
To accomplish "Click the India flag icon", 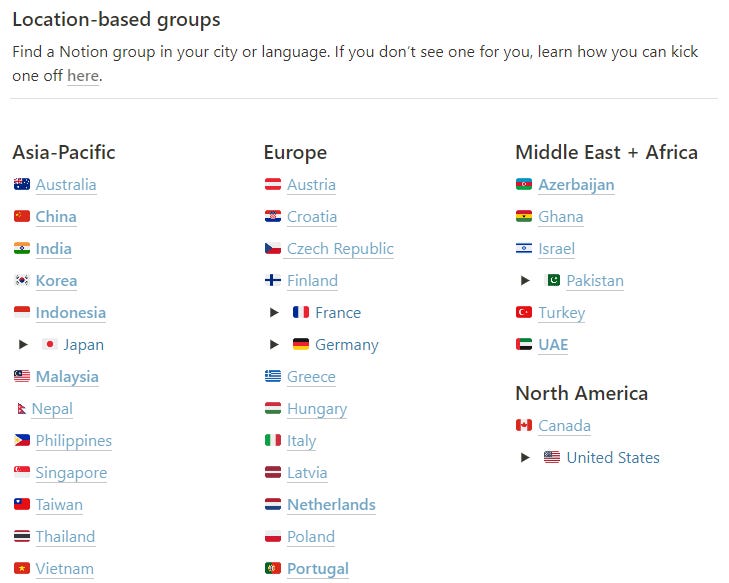I will coord(22,248).
